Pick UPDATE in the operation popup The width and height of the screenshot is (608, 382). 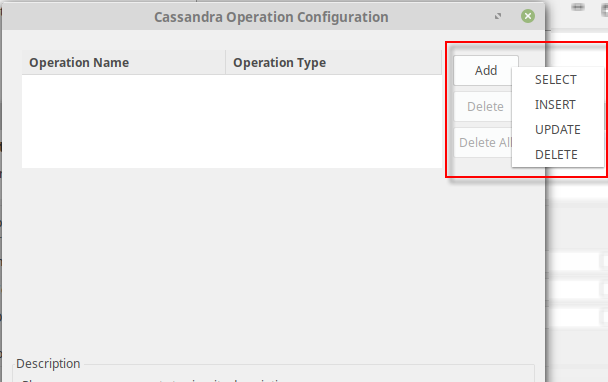(x=558, y=130)
